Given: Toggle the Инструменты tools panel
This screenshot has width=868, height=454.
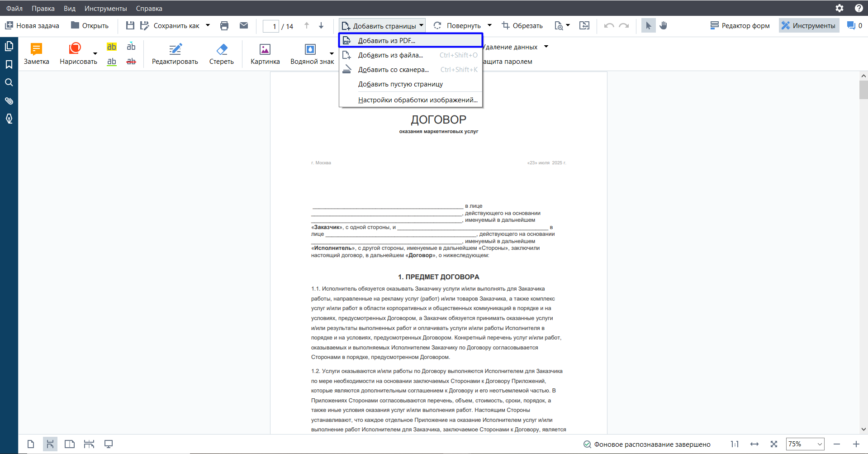Looking at the screenshot, I should 809,25.
